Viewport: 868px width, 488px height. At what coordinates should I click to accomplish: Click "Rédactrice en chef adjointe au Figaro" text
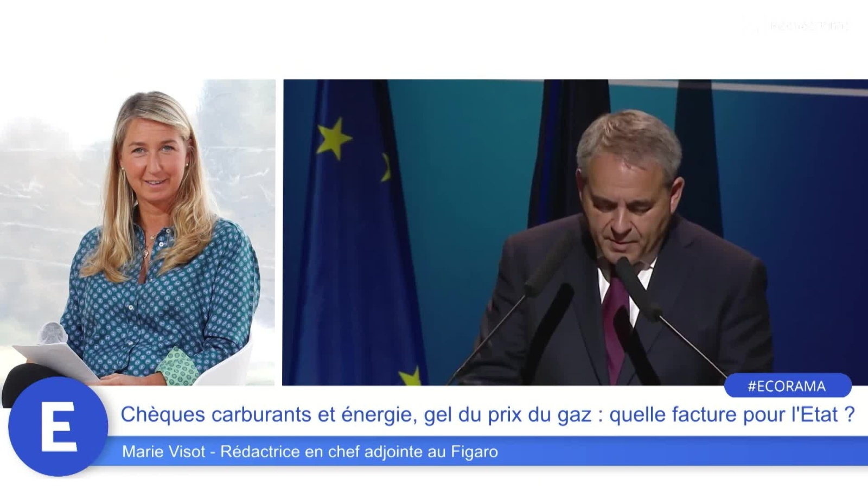tap(359, 451)
